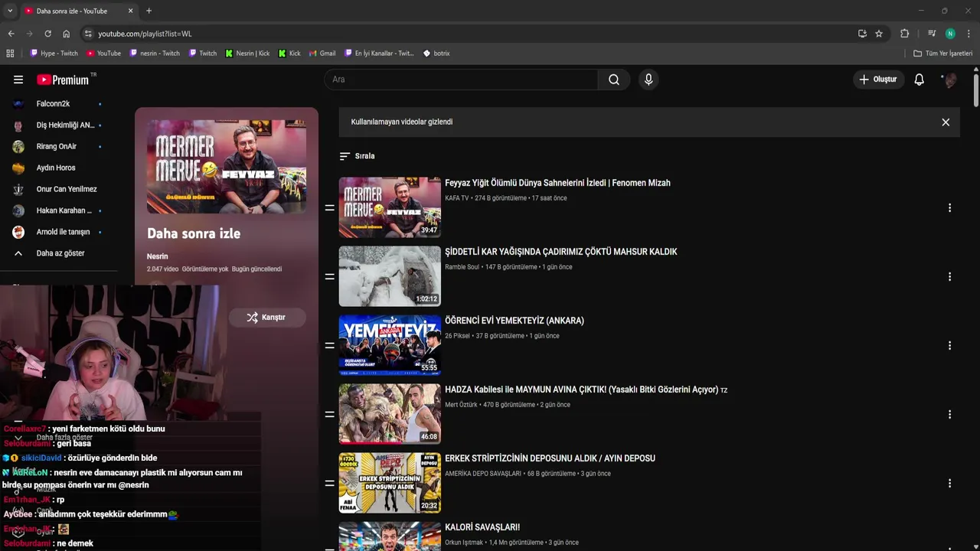Open the Chrome apps grid in bookmarks bar
Viewport: 980px width, 551px height.
pos(10,54)
